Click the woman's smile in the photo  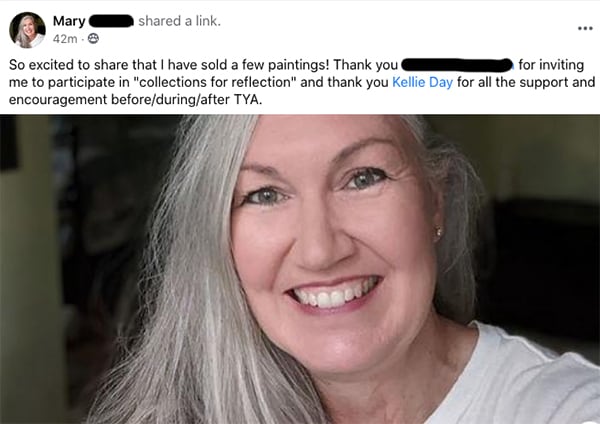[x=333, y=293]
